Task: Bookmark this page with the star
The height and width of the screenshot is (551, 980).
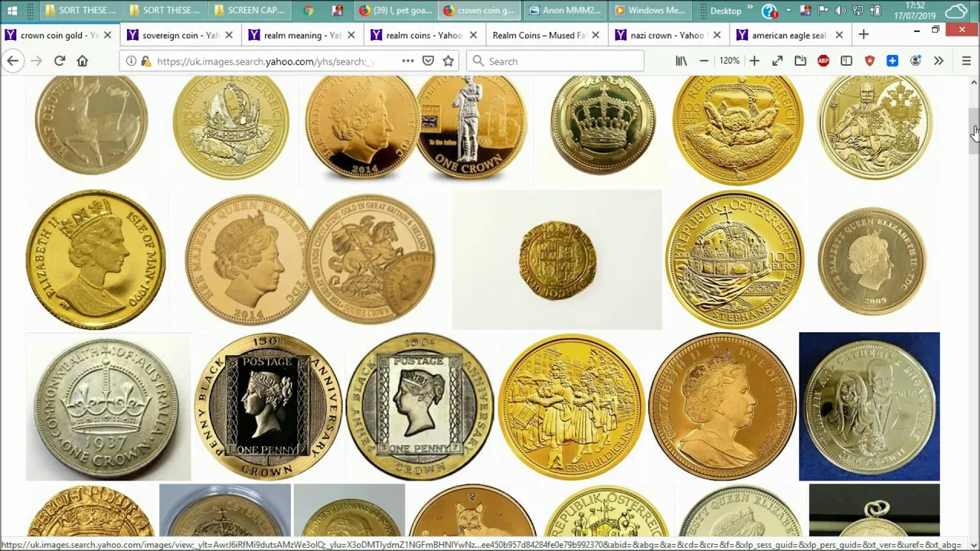Action: [449, 61]
